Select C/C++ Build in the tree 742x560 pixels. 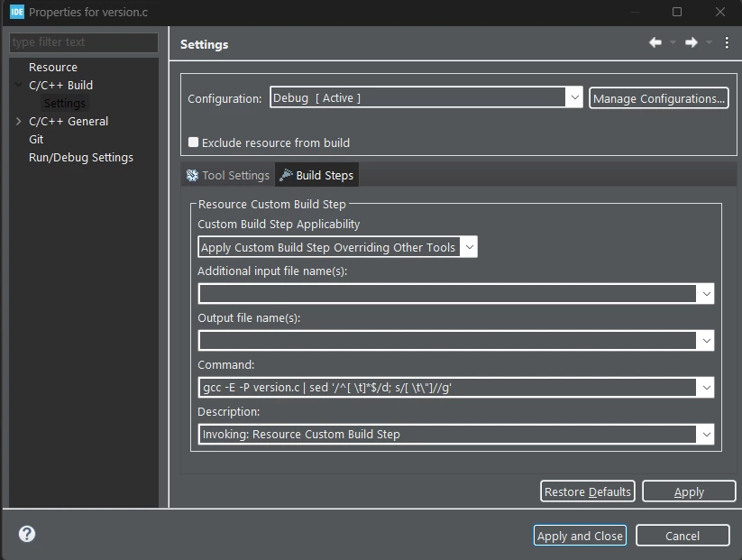click(60, 85)
